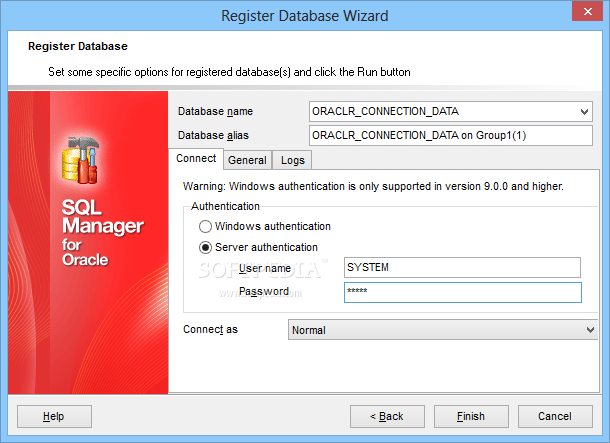
Task: Switch to the Connect tab
Action: [196, 159]
